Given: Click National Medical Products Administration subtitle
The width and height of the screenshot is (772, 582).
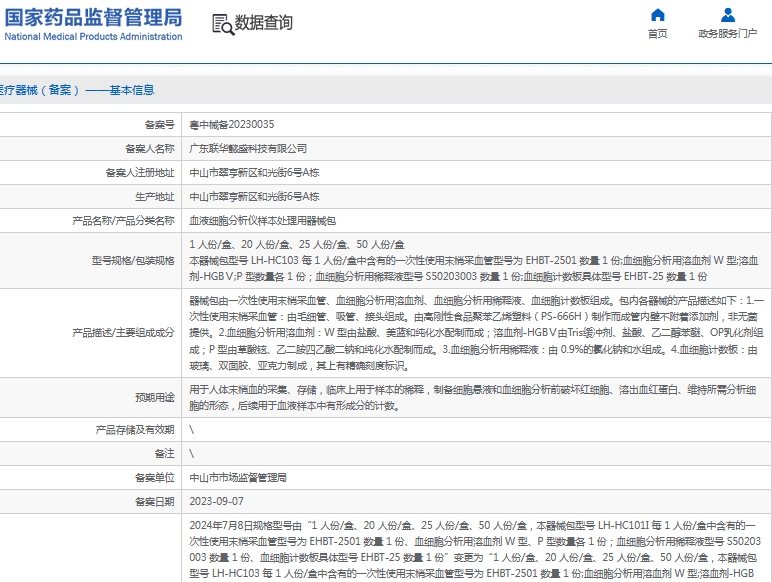Looking at the screenshot, I should coord(94,37).
